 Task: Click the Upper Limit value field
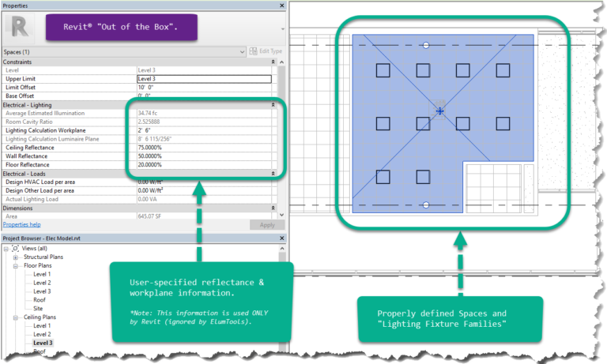(x=205, y=79)
